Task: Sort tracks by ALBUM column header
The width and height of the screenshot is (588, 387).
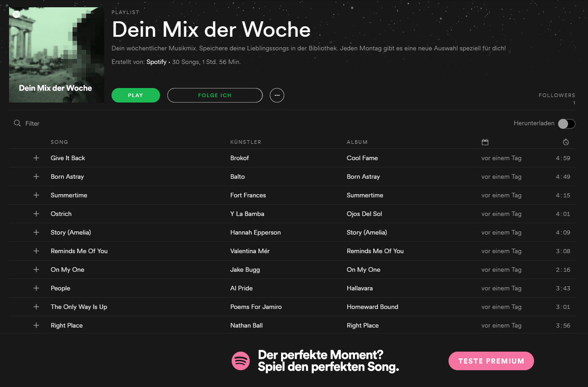Action: pyautogui.click(x=357, y=142)
